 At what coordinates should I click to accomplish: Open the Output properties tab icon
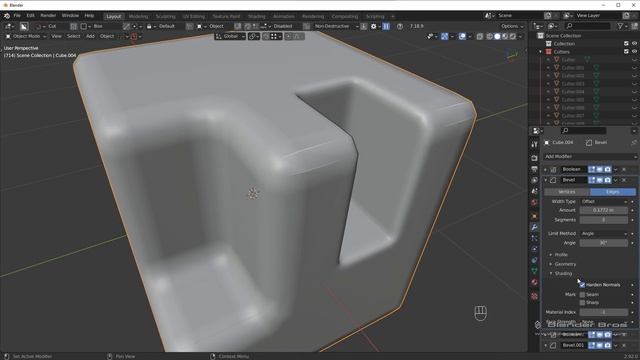tap(534, 169)
